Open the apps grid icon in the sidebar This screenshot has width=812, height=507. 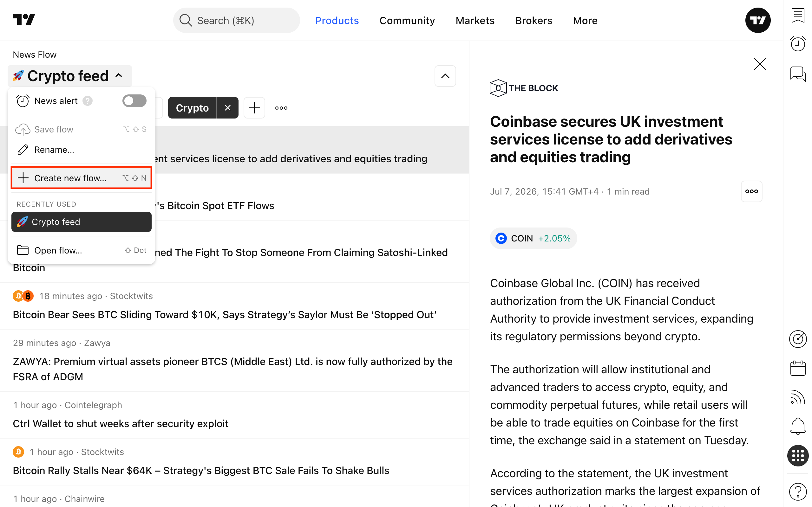click(x=798, y=456)
